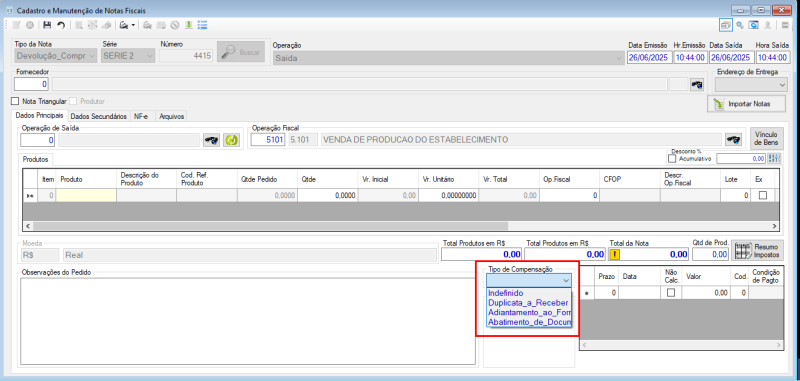Open the Série dropdown
The height and width of the screenshot is (381, 800).
point(149,56)
